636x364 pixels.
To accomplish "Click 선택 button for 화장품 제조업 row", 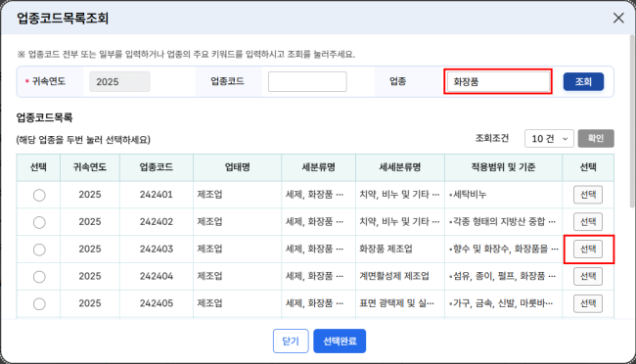I will pos(588,250).
